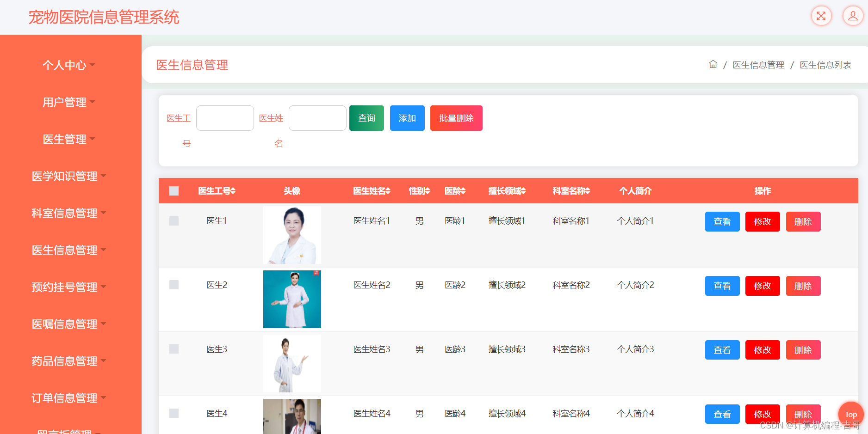View details of 医生2 with 查看

click(722, 286)
